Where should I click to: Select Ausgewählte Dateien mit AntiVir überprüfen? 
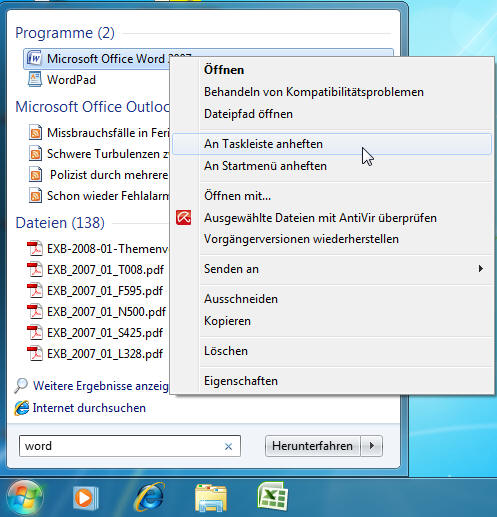320,218
